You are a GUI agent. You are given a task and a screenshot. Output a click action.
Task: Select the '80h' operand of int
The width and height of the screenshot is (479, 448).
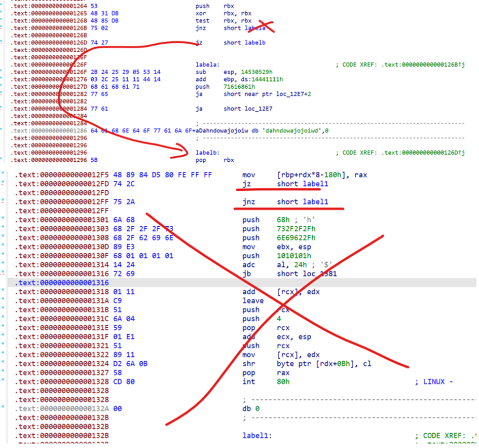[x=283, y=382]
